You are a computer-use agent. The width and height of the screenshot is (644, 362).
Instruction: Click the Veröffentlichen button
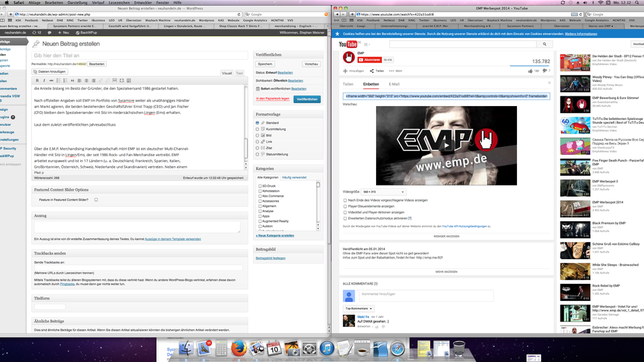[307, 100]
